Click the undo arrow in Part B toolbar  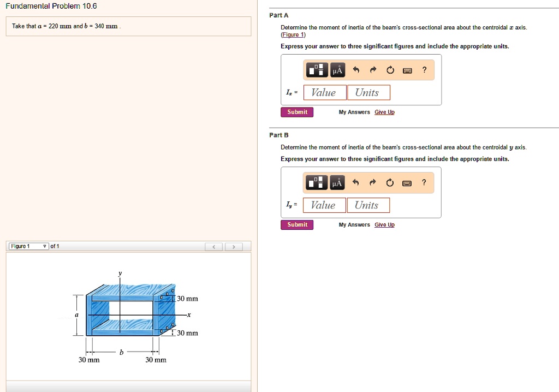coord(356,182)
